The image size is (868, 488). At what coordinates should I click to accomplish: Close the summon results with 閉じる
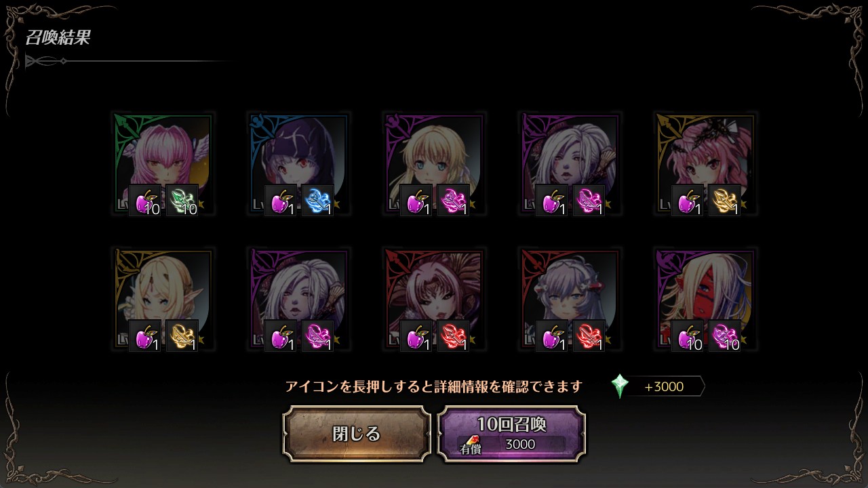click(x=357, y=434)
